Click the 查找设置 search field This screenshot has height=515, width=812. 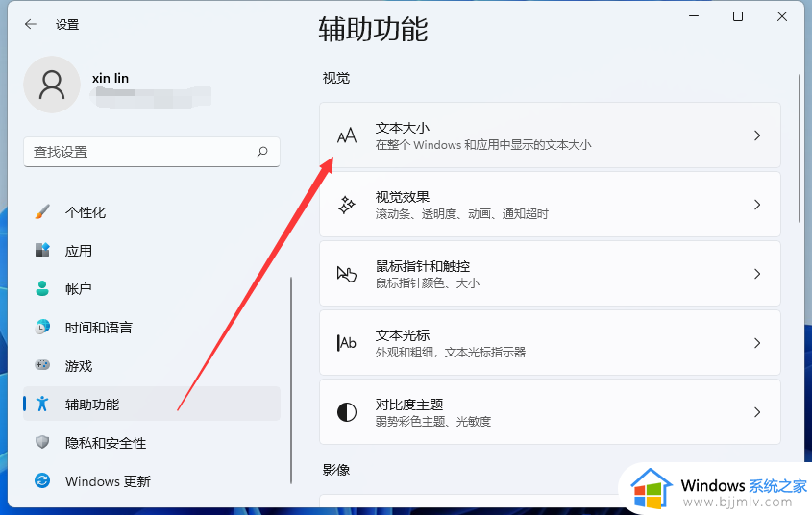152,152
